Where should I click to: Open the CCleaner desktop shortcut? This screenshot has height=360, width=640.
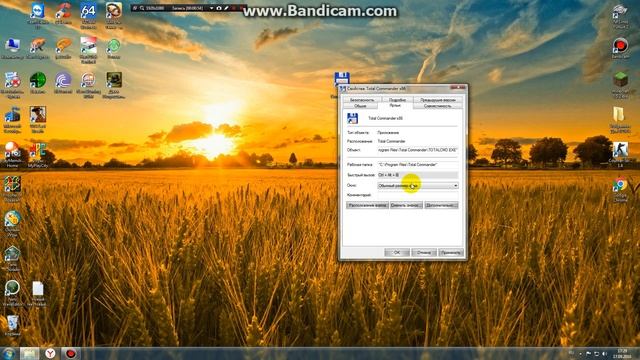click(63, 11)
